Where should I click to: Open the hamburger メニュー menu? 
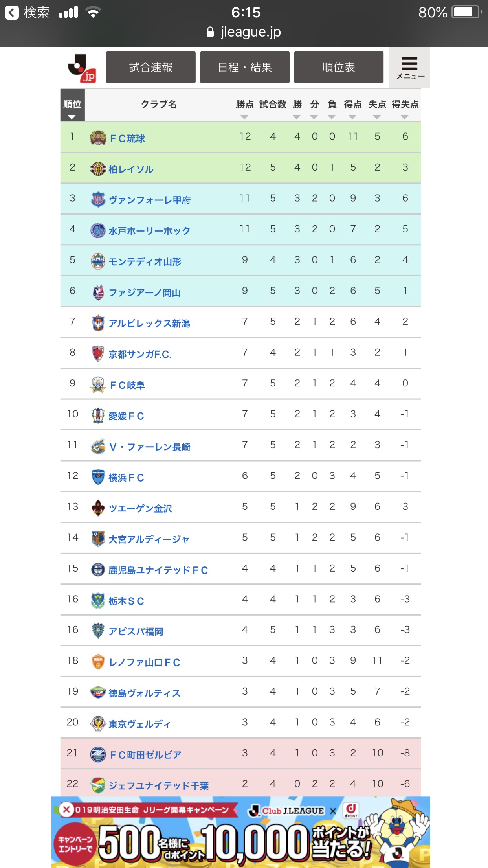(x=409, y=68)
